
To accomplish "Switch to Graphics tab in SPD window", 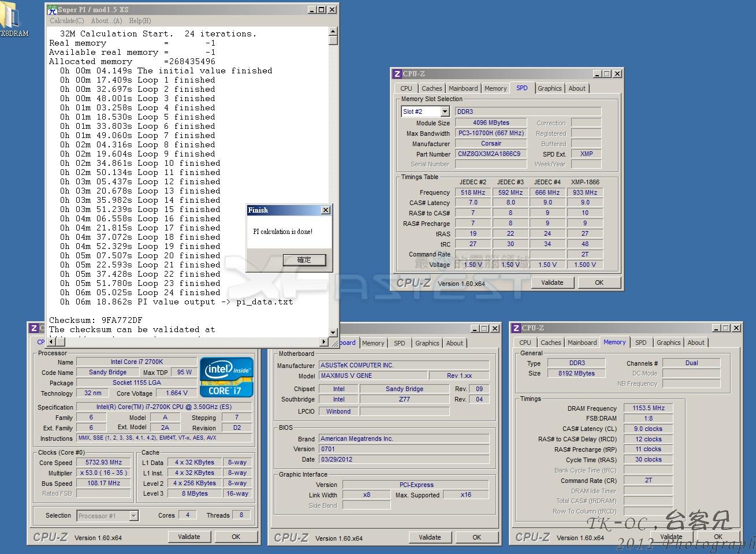I will (x=550, y=88).
